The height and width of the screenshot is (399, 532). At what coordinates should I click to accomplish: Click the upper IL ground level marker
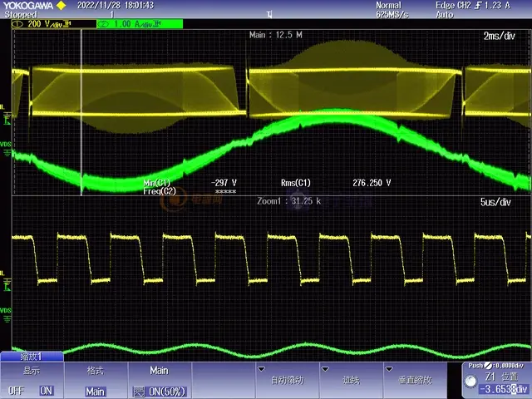point(6,116)
